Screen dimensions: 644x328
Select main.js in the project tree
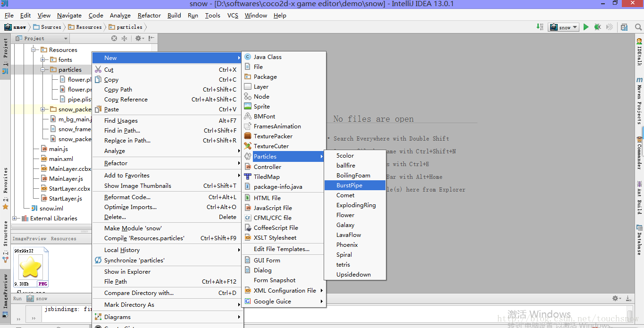[x=59, y=149]
